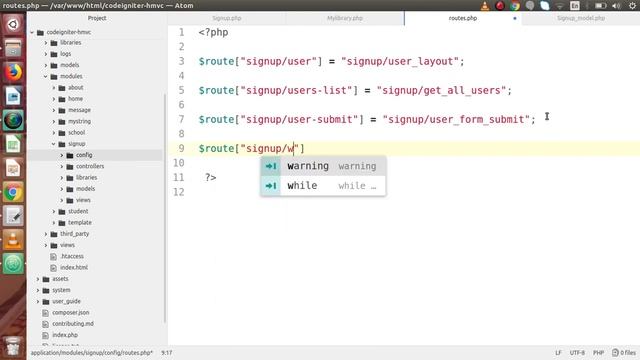This screenshot has height=360, width=640.
Task: Click the snippet icon beside while suggestion
Action: click(271, 186)
